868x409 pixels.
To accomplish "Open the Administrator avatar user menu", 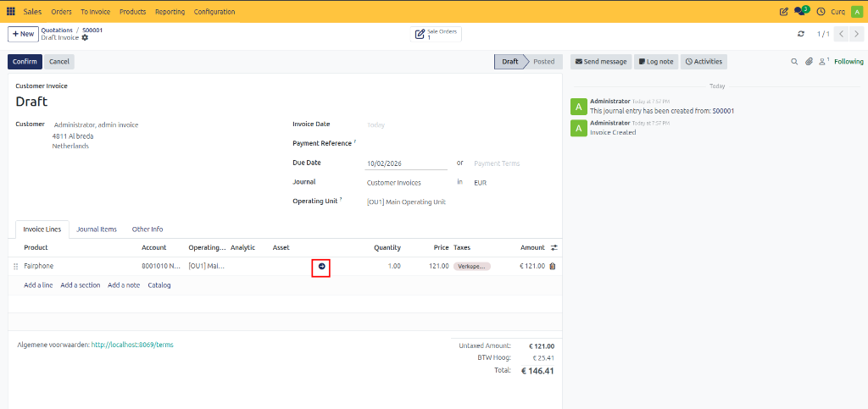I will [x=856, y=12].
